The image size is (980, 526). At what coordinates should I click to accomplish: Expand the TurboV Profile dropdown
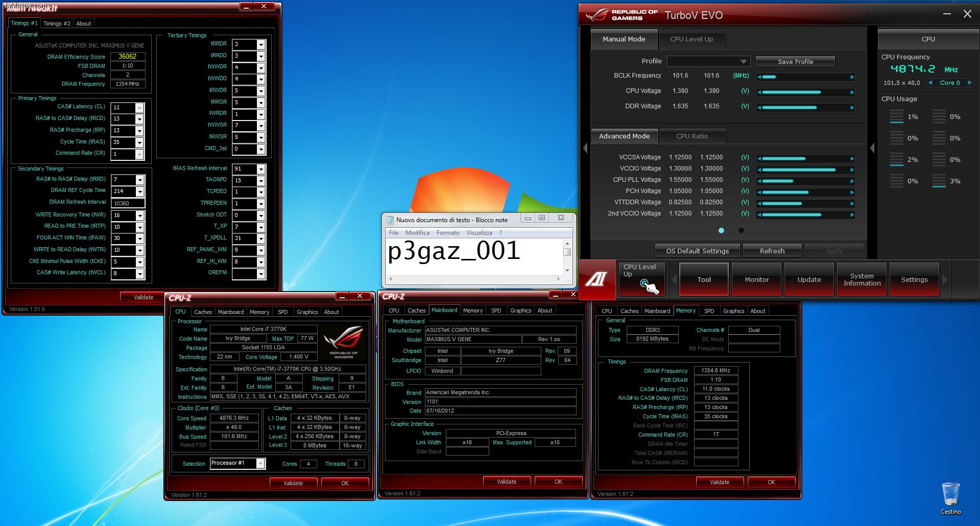pyautogui.click(x=743, y=61)
